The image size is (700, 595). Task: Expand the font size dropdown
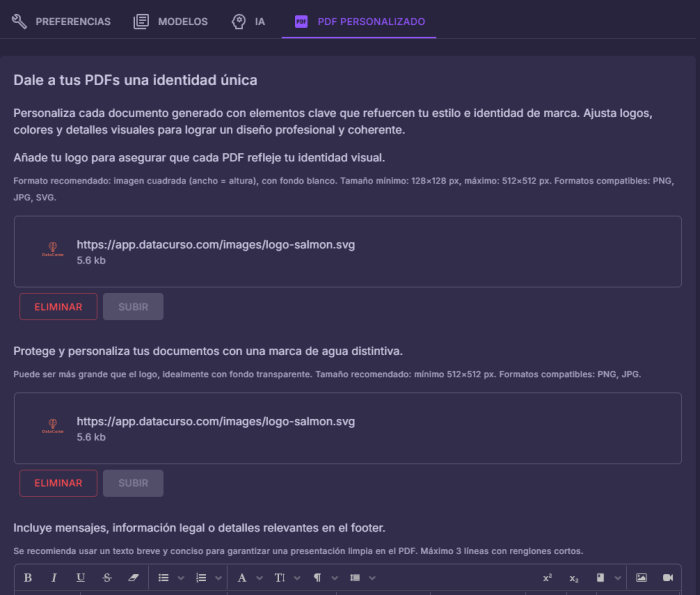click(x=297, y=578)
